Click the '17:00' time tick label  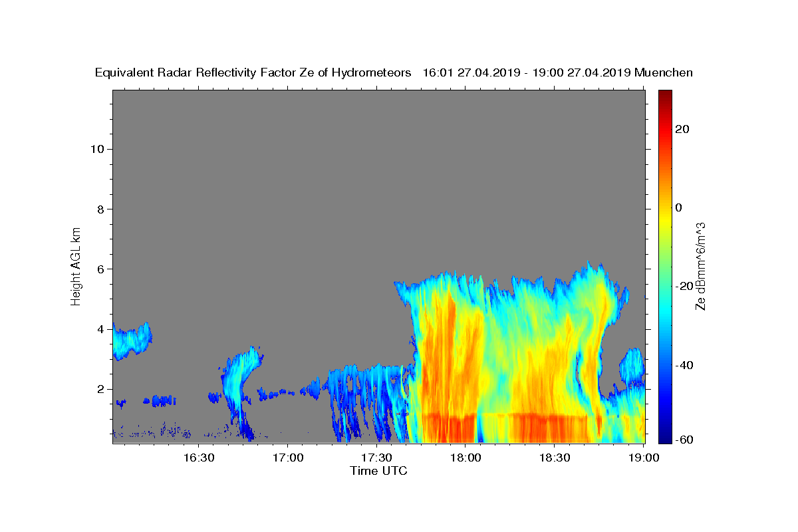coord(287,458)
